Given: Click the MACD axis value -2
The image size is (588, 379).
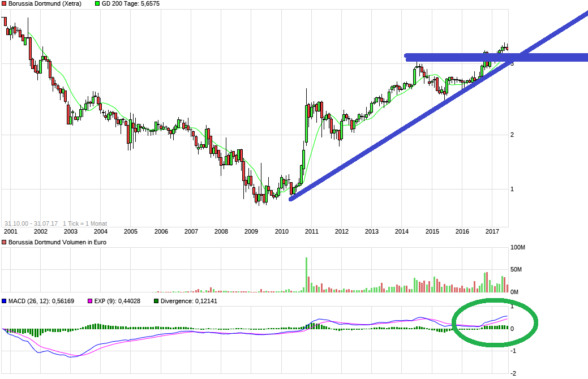Looking at the screenshot, I should click(x=513, y=373).
